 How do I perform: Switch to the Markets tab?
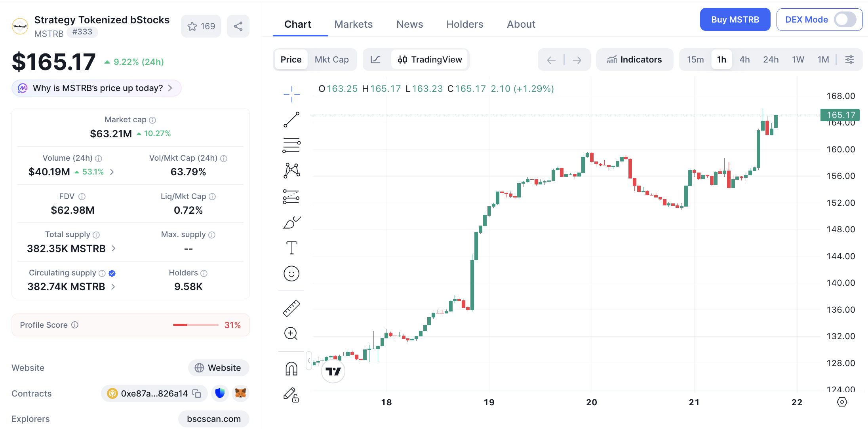[353, 24]
